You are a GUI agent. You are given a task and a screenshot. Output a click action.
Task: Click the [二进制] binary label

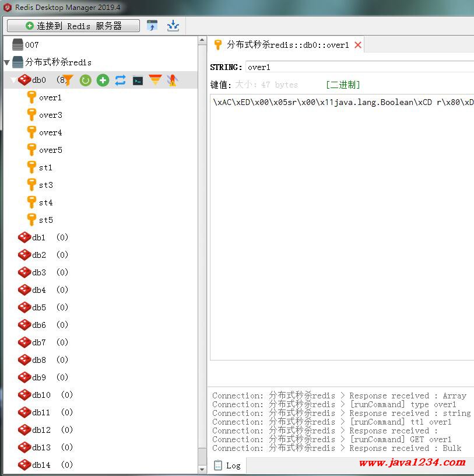click(343, 85)
